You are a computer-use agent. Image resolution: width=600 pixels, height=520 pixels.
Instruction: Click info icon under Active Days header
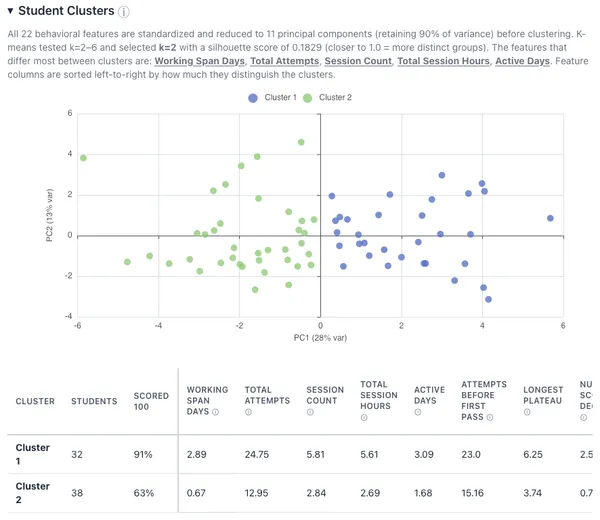pyautogui.click(x=418, y=412)
